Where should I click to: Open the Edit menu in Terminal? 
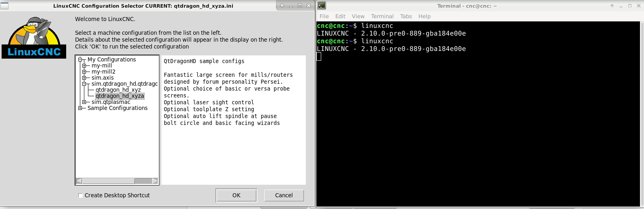pos(340,16)
